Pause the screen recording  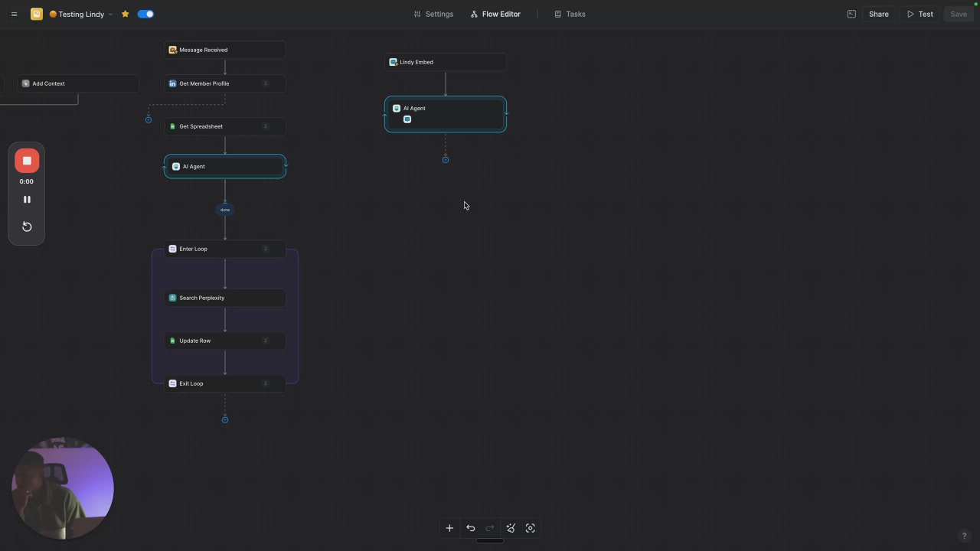[x=27, y=200]
